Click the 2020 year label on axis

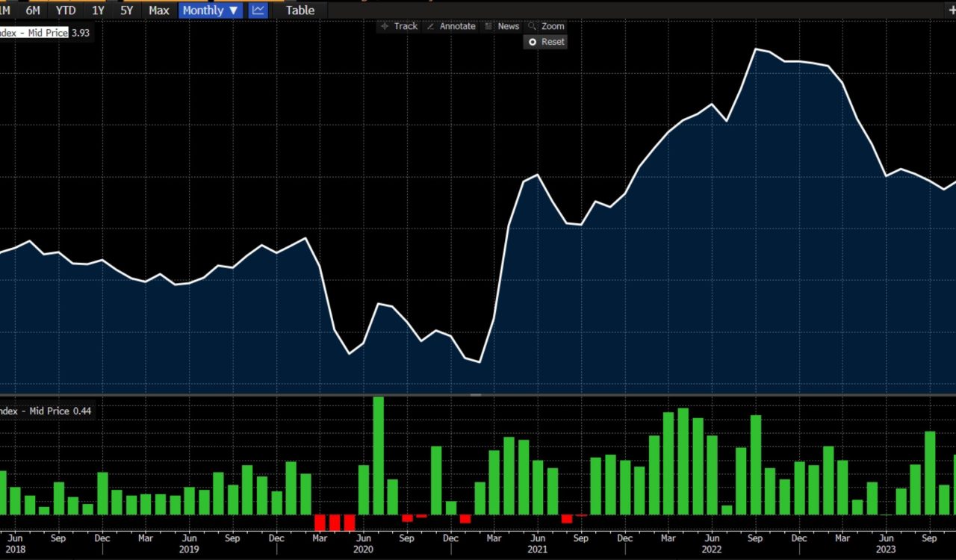[364, 550]
